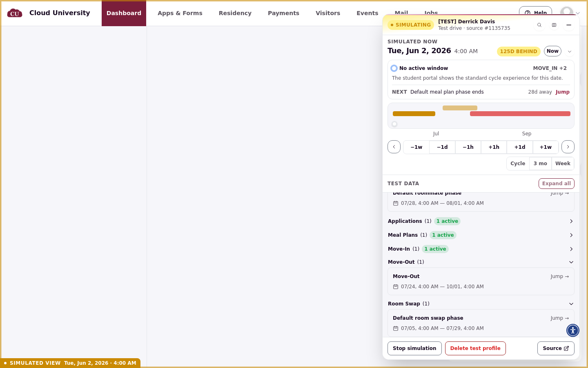Image resolution: width=588 pixels, height=368 pixels.
Task: Click the No active window status circle
Action: point(394,68)
